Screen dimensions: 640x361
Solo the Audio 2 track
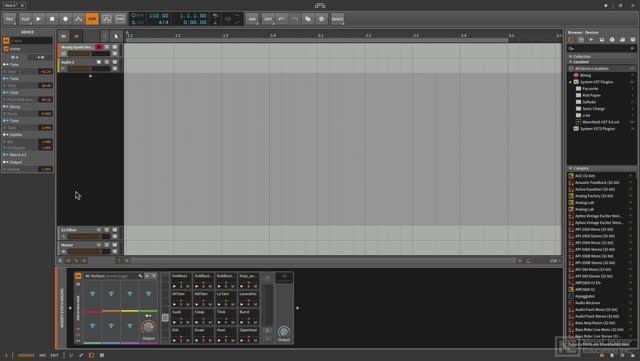[x=107, y=62]
